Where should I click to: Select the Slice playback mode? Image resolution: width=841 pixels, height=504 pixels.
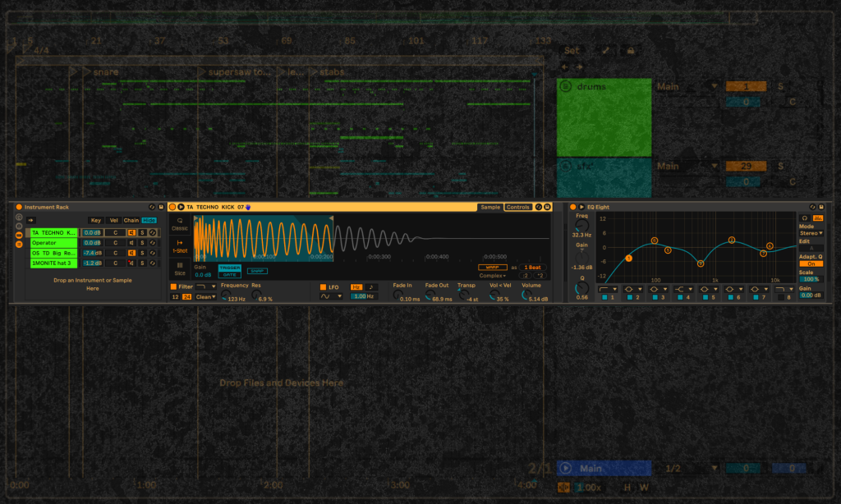(x=180, y=268)
